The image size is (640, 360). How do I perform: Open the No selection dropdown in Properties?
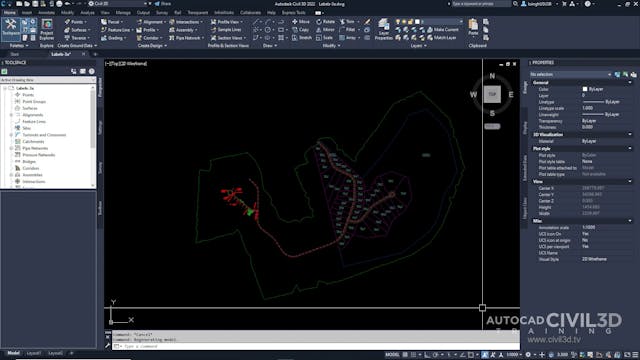(x=570, y=74)
